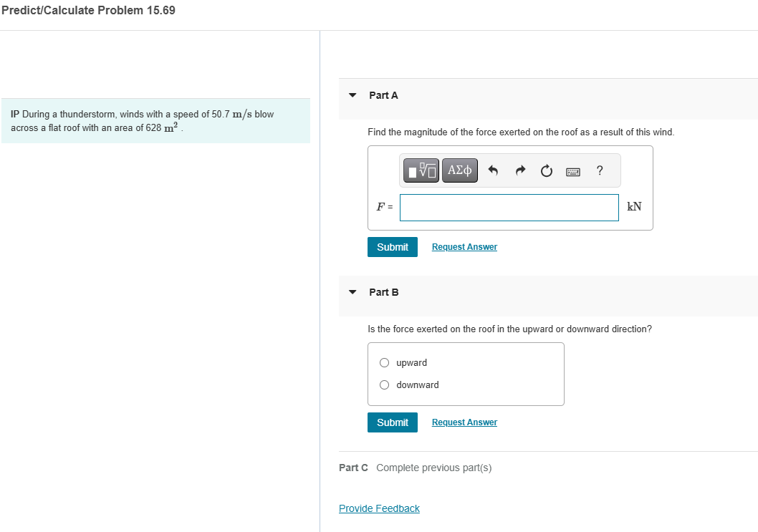Click the redo arrow in the equation toolbar
This screenshot has height=532, width=758.
pos(520,170)
